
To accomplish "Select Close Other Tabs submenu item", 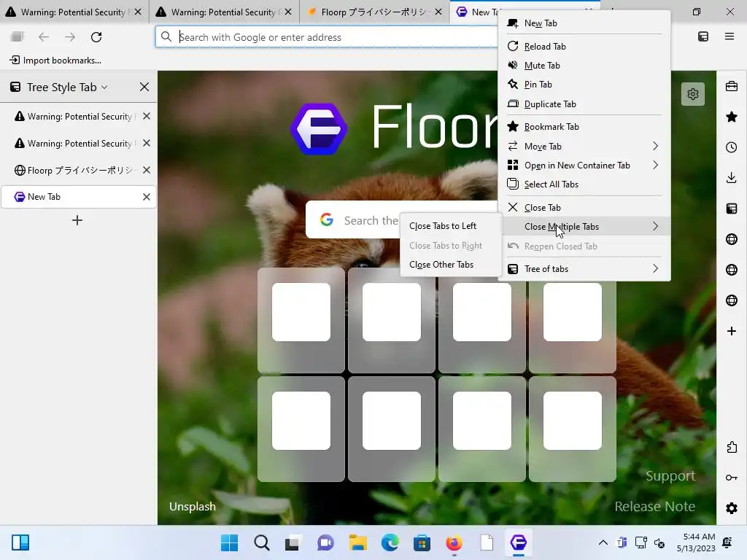I will [x=451, y=264].
